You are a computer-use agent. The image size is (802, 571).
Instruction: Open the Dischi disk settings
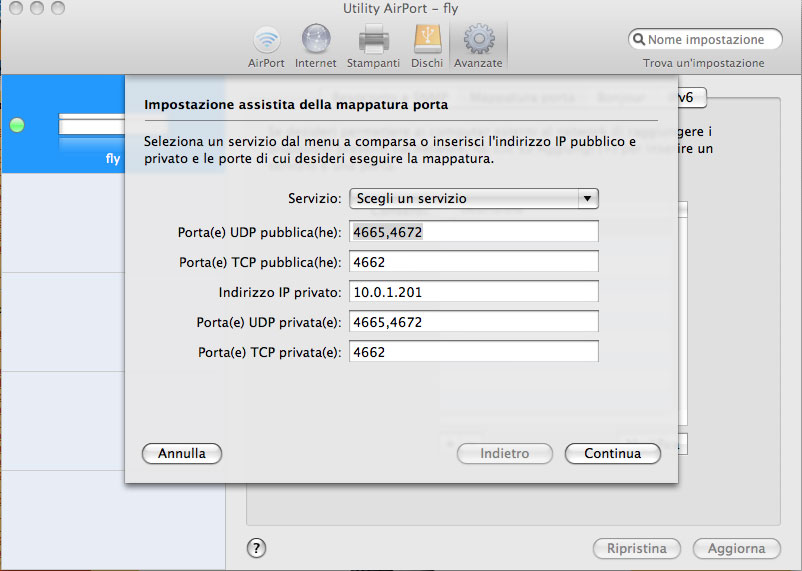[427, 48]
